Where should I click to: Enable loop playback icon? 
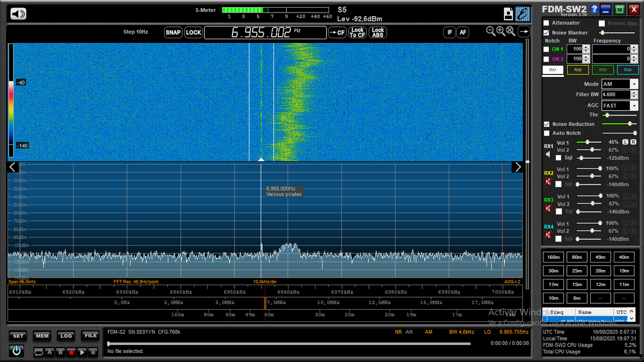39,352
